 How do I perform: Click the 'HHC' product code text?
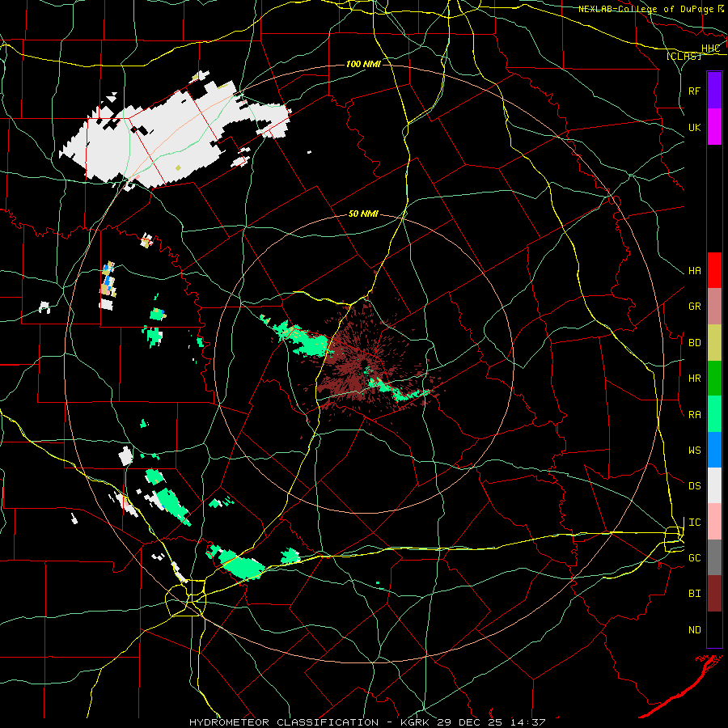coord(710,49)
